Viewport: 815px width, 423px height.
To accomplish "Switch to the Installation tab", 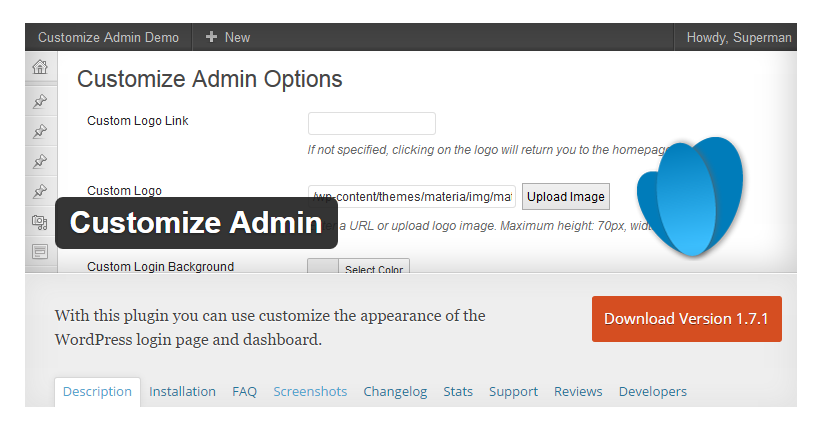I will (182, 392).
